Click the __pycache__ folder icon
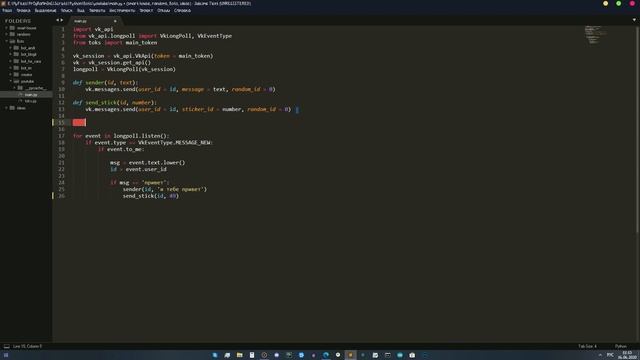Screen dimensions: 640x360 coord(20,88)
